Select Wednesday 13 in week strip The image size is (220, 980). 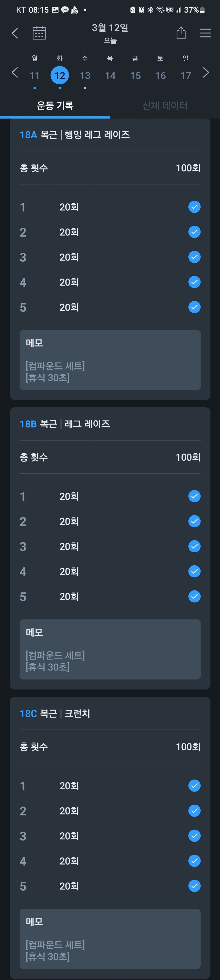(x=85, y=75)
